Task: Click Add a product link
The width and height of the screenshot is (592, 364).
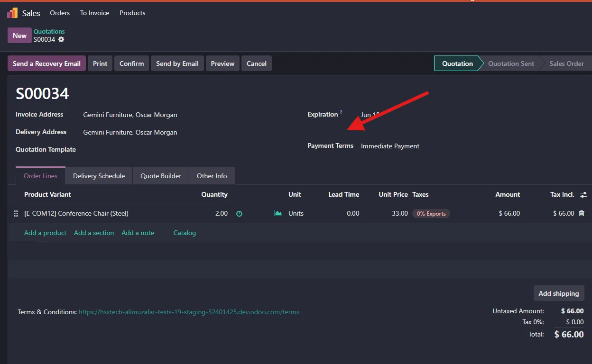Action: point(45,233)
